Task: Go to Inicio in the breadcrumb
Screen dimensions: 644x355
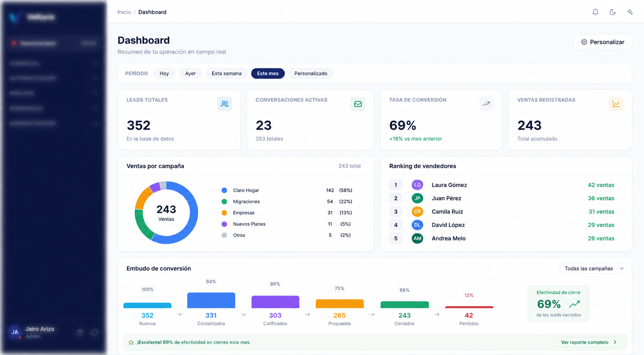Action: 124,12
